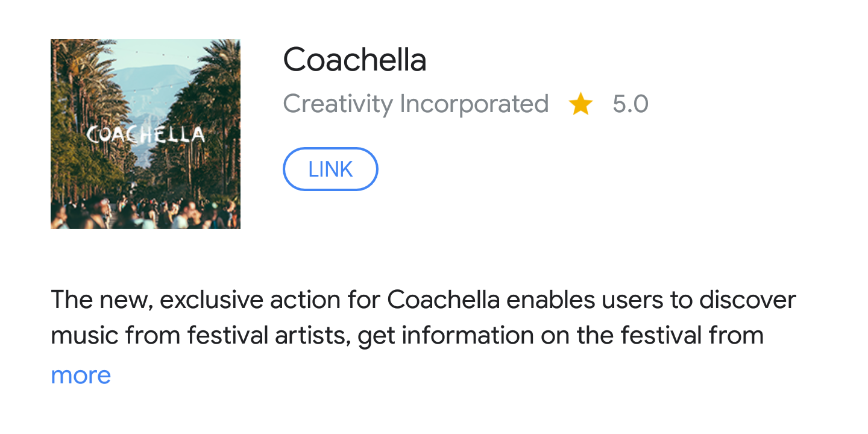Click the 5.0 rating score
Image resolution: width=868 pixels, height=434 pixels.
pyautogui.click(x=630, y=104)
